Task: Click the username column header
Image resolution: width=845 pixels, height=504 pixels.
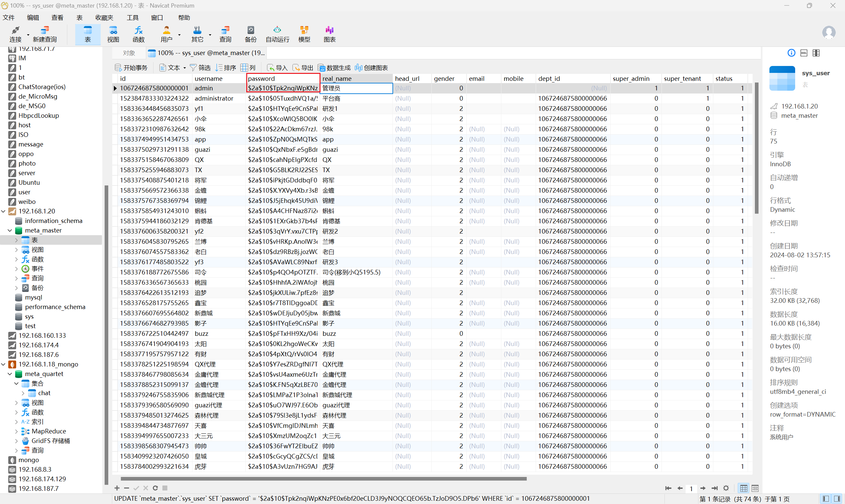Action: [x=219, y=79]
